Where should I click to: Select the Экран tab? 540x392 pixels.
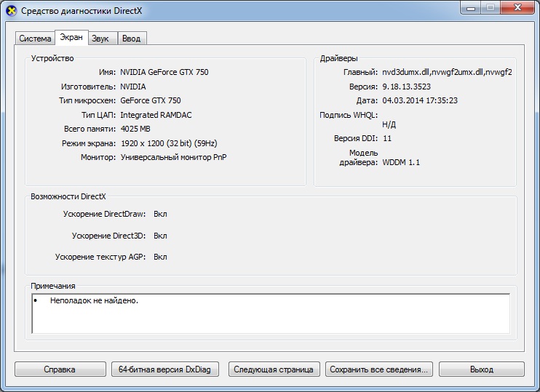point(71,37)
